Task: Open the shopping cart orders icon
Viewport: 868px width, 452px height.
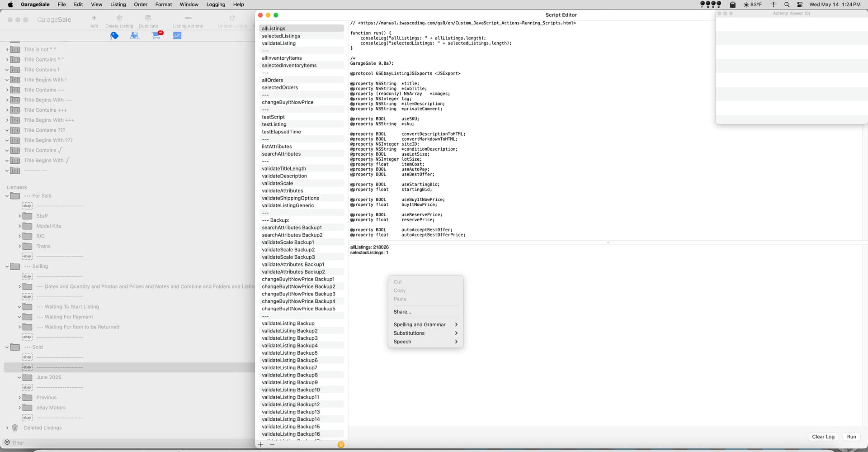Action: click(x=156, y=35)
